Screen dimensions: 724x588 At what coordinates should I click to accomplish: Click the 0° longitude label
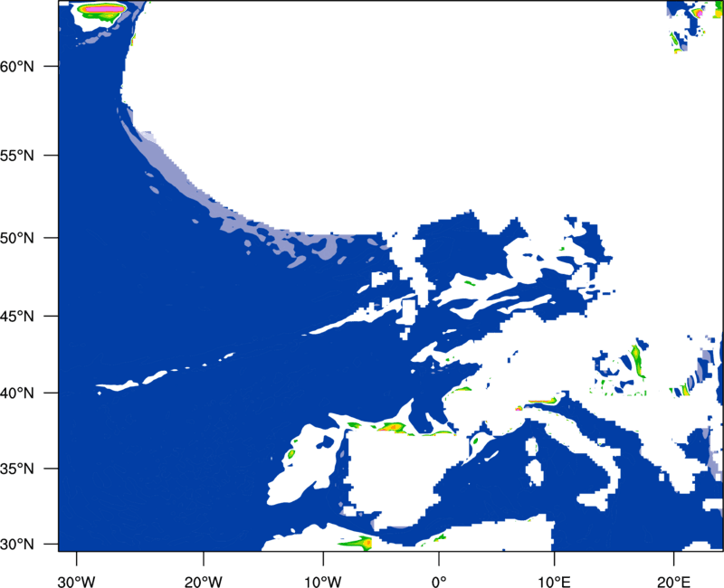click(439, 582)
